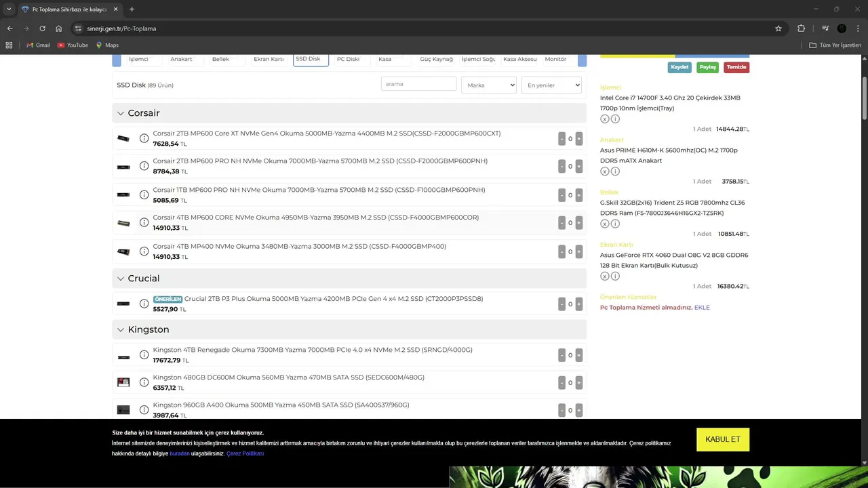868x488 pixels.
Task: Click Paylaş to share the build
Action: [707, 67]
